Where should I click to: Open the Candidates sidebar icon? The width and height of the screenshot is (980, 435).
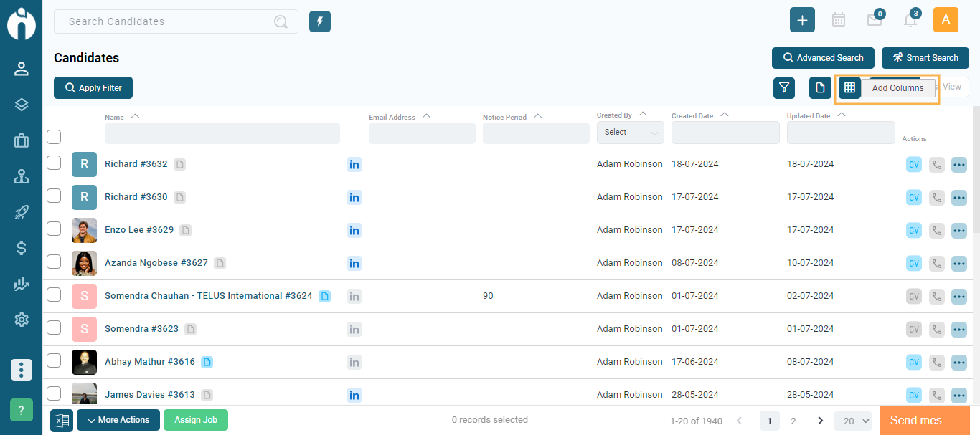pos(22,69)
